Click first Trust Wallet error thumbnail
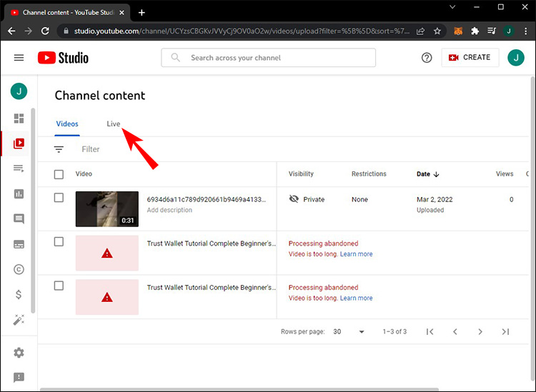 tap(107, 253)
